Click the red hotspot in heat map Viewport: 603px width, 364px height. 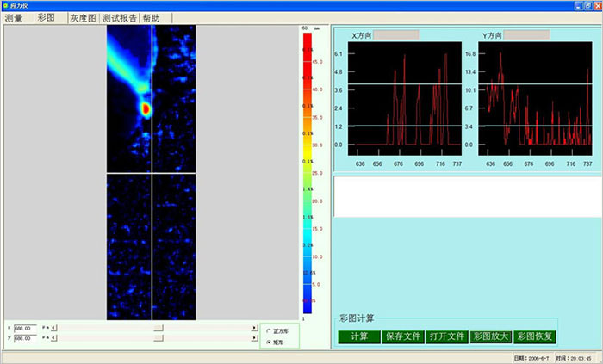pyautogui.click(x=145, y=109)
